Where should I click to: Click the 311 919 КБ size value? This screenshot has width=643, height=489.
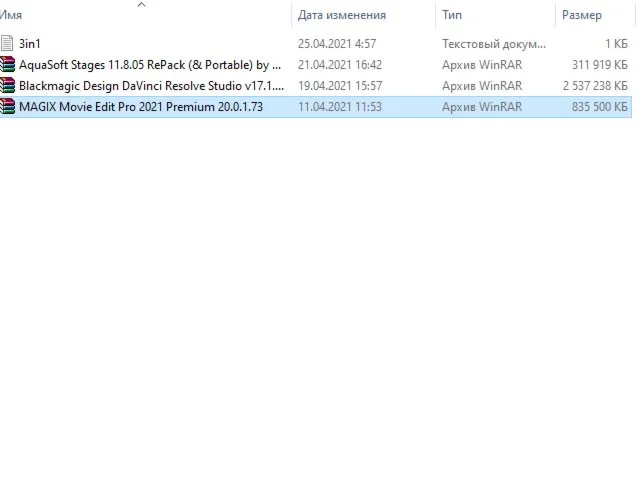click(600, 65)
